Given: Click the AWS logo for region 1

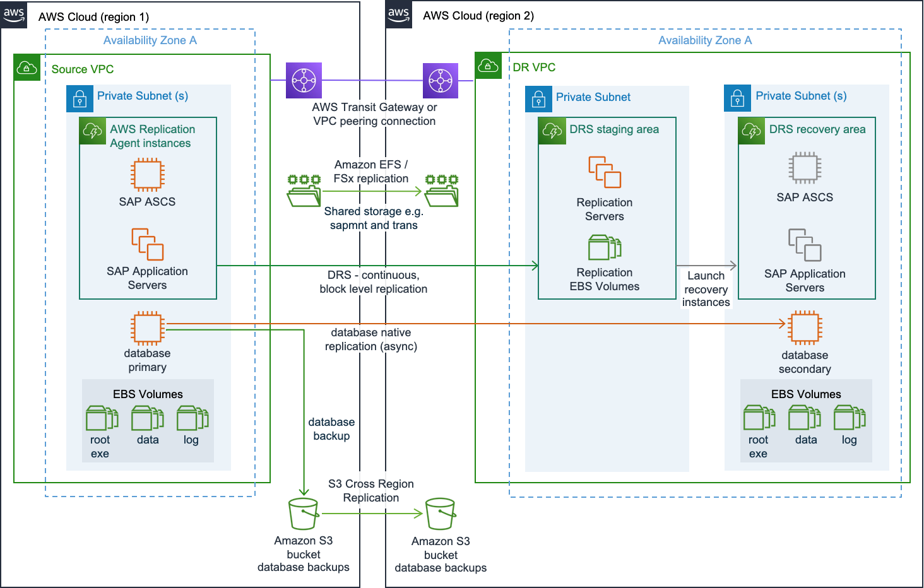Looking at the screenshot, I should click(x=14, y=15).
